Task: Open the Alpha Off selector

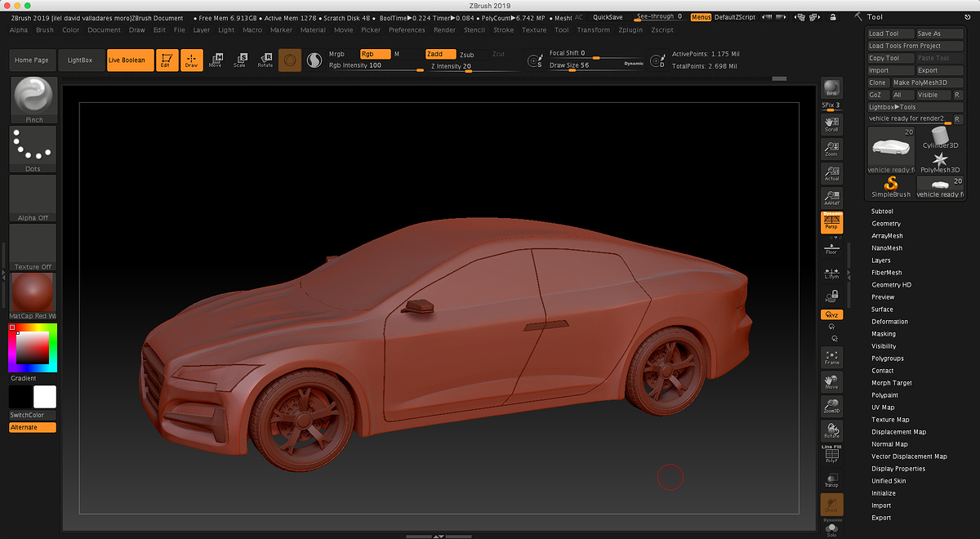Action: pyautogui.click(x=33, y=198)
